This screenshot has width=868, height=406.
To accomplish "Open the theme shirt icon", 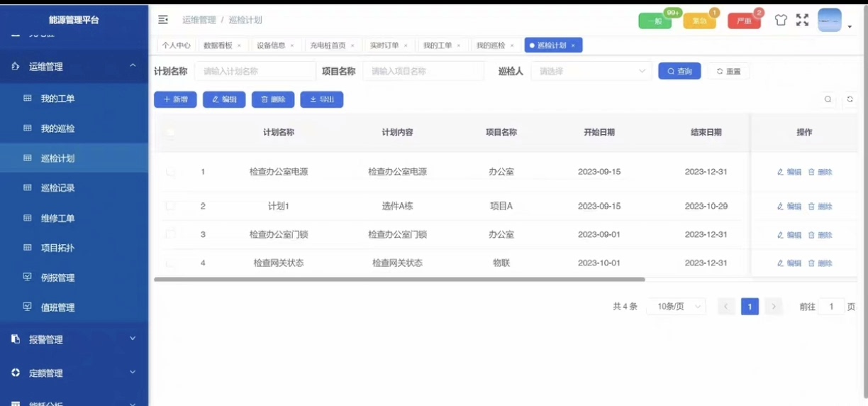I will (781, 20).
